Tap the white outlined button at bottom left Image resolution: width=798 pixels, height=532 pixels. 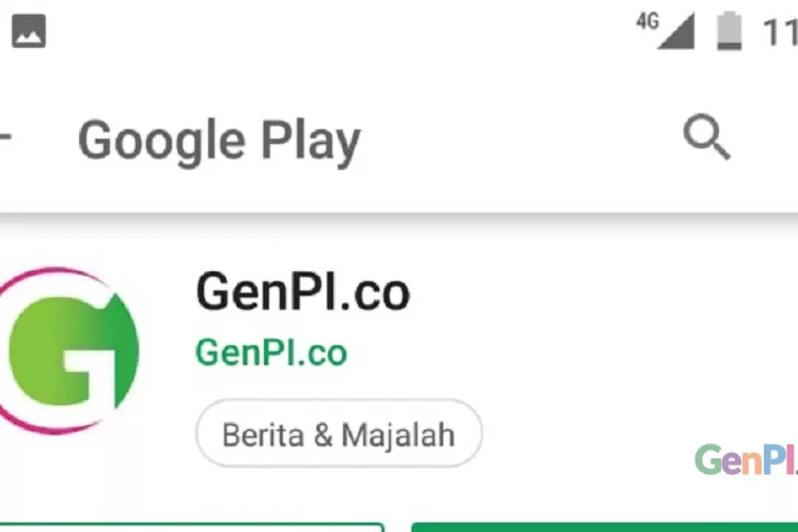click(x=192, y=527)
